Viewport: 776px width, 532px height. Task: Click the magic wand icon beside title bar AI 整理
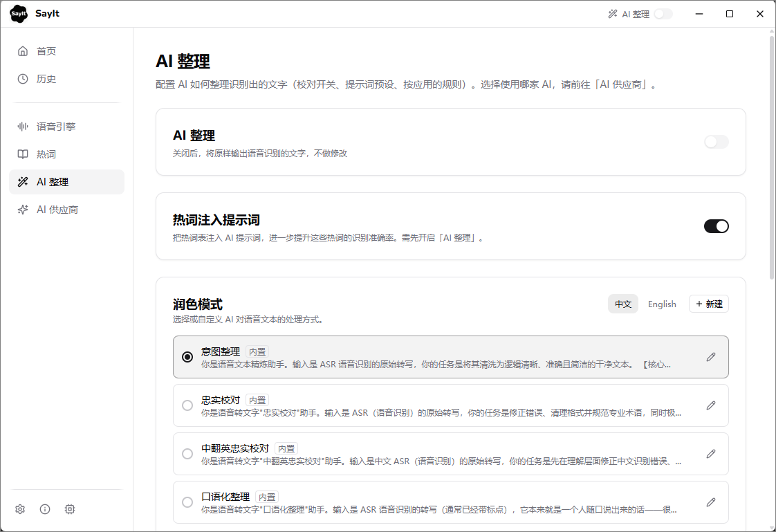[613, 14]
